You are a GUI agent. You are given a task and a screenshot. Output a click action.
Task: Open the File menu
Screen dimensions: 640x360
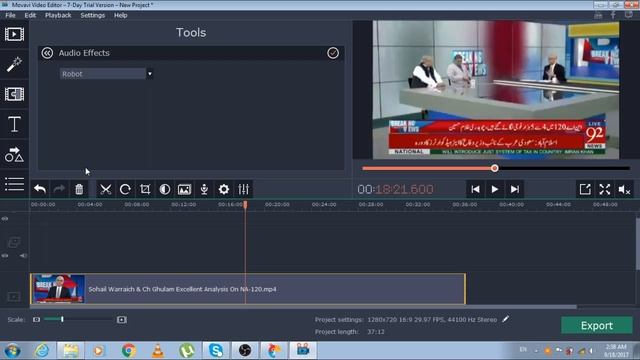11,15
